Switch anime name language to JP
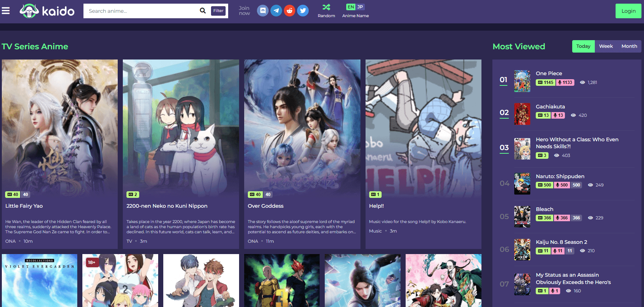 coord(360,7)
